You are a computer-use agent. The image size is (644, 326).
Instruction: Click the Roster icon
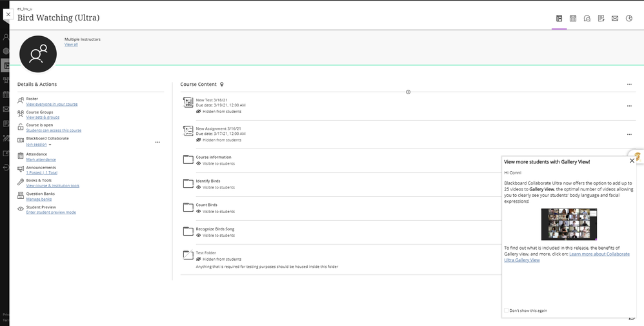tap(21, 101)
